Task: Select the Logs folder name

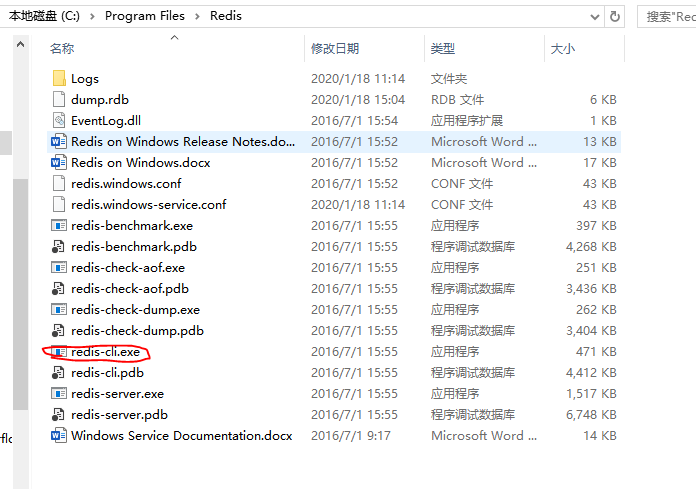Action: [x=85, y=79]
